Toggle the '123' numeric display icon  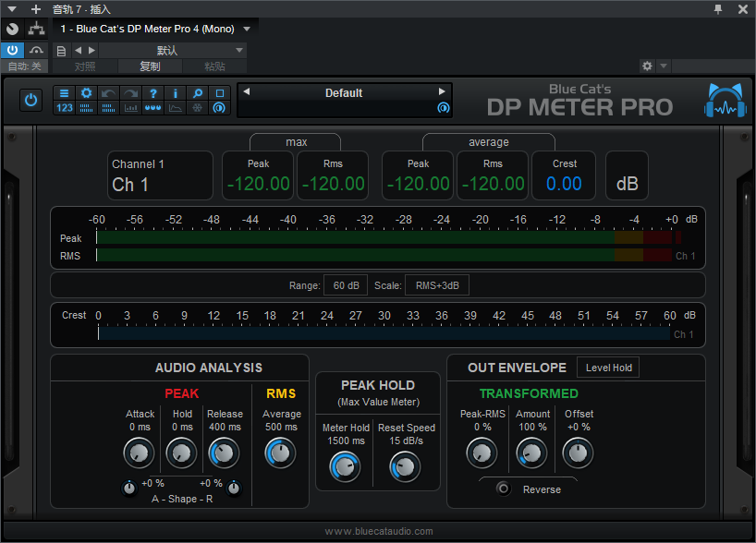64,107
